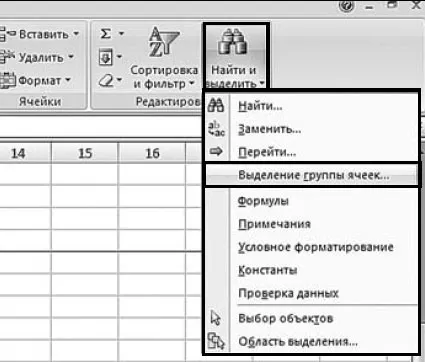Expand the Удалить dropdown arrow

71,57
